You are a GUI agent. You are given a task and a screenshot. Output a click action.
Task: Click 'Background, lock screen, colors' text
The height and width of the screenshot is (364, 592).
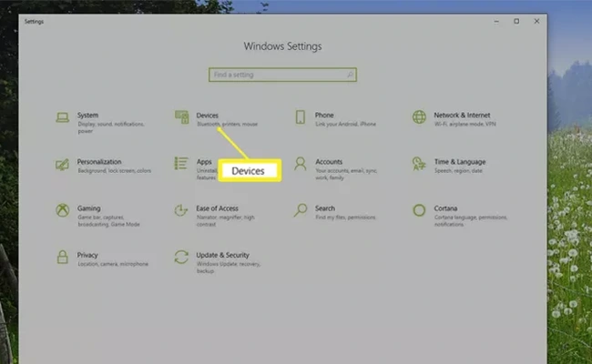click(x=115, y=171)
